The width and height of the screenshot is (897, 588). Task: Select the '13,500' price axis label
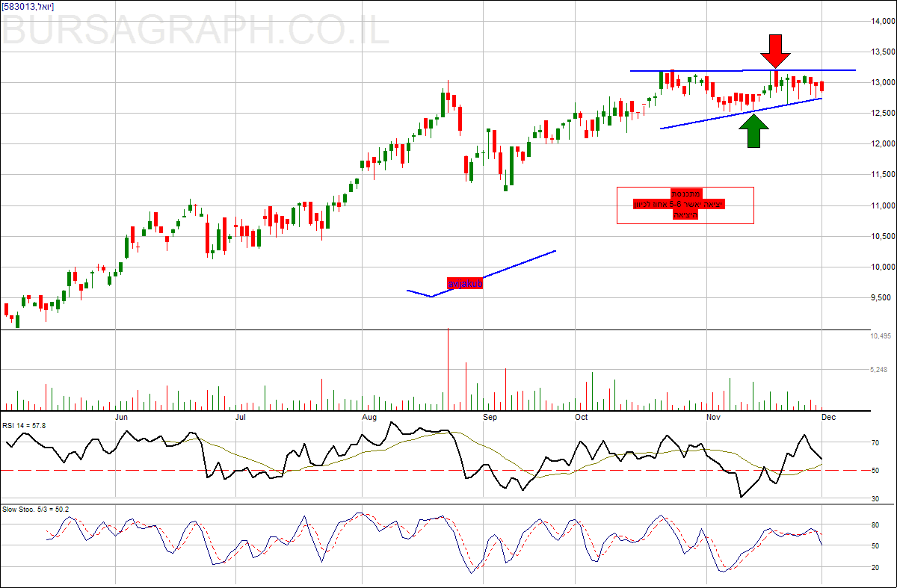pos(883,52)
